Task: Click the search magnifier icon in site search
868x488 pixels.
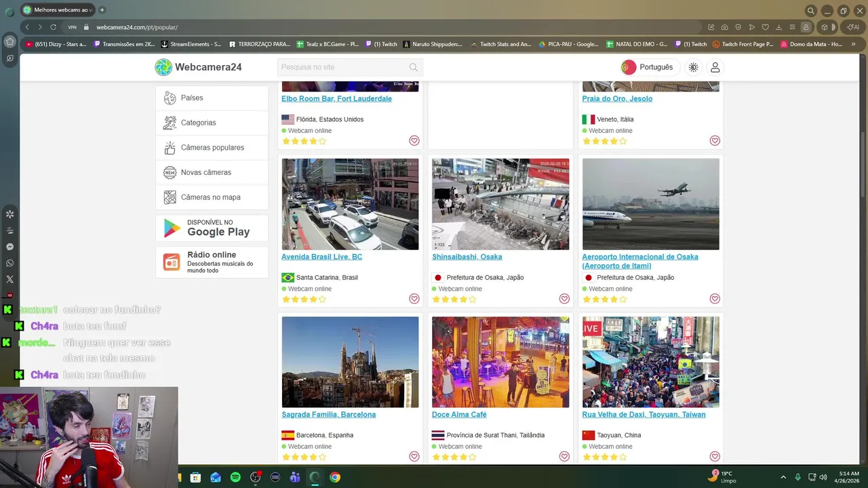Action: [x=414, y=67]
